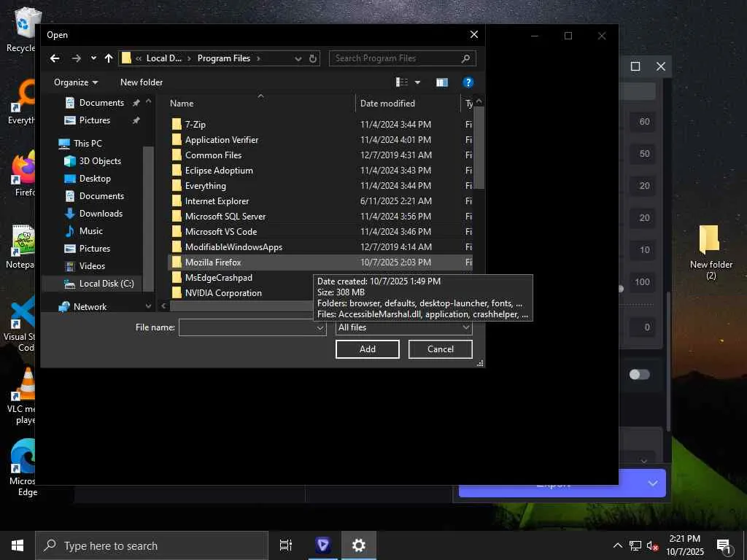Toggle the switch in the background settings panel

pyautogui.click(x=639, y=375)
